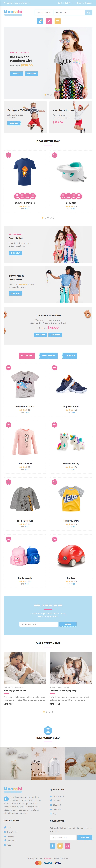
Task: Select the third Deal of the Day carousel dot
Action: (x=48, y=218)
